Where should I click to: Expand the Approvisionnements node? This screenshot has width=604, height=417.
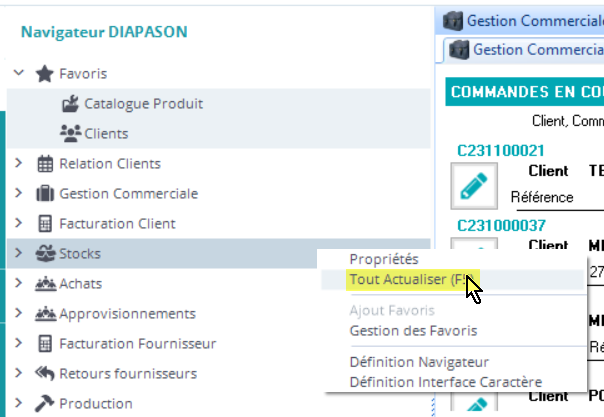pos(18,313)
